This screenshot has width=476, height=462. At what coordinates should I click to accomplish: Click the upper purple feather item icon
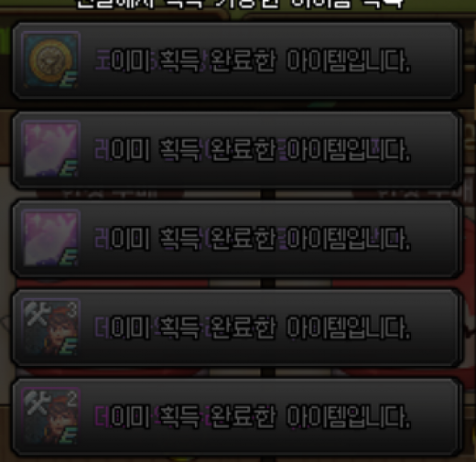[51, 149]
